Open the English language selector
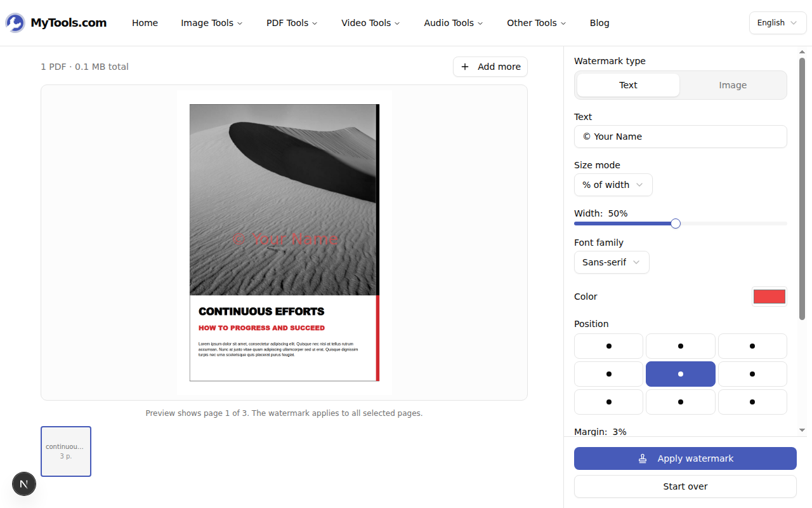The image size is (812, 508). pyautogui.click(x=777, y=23)
